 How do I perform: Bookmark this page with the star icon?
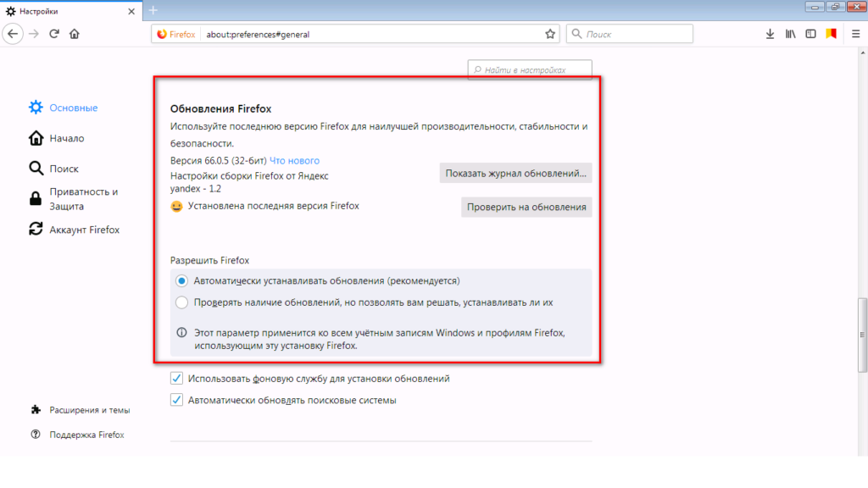pos(549,34)
